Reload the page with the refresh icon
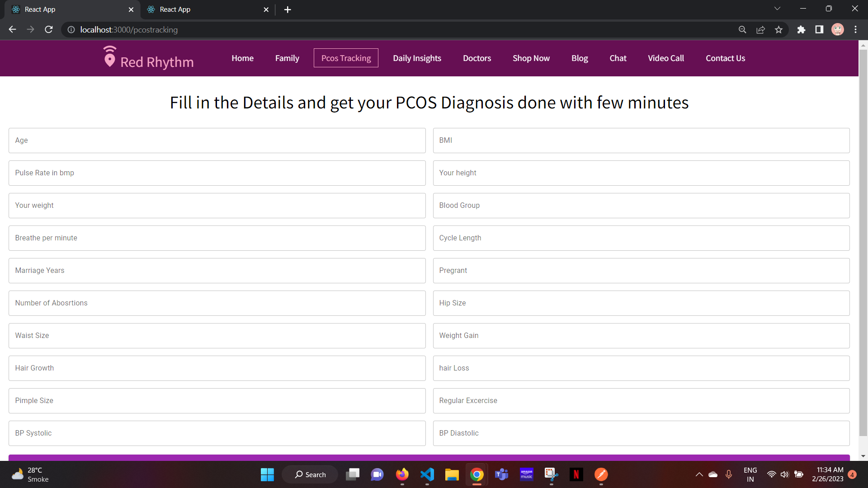This screenshot has width=868, height=488. (49, 30)
